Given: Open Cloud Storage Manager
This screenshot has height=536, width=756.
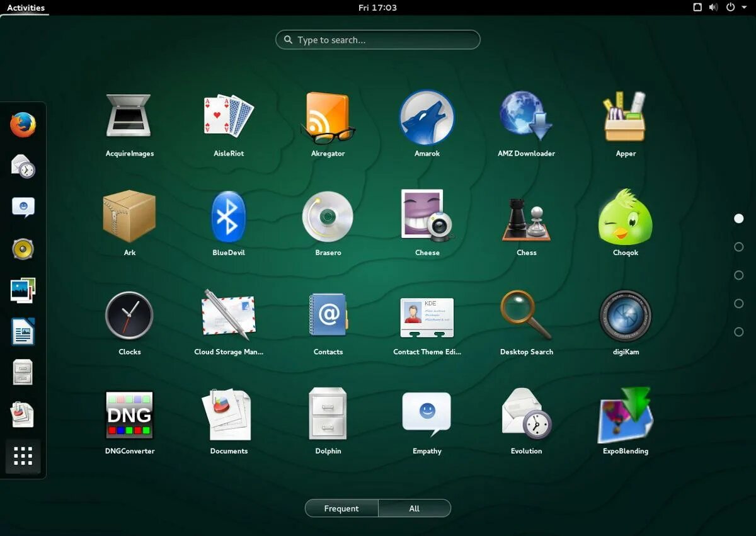Looking at the screenshot, I should click(x=229, y=316).
